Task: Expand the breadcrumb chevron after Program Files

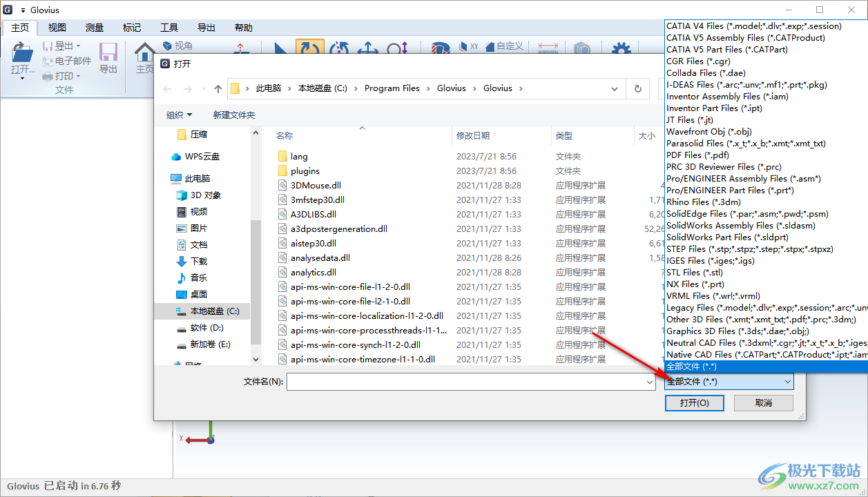Action: coord(428,88)
